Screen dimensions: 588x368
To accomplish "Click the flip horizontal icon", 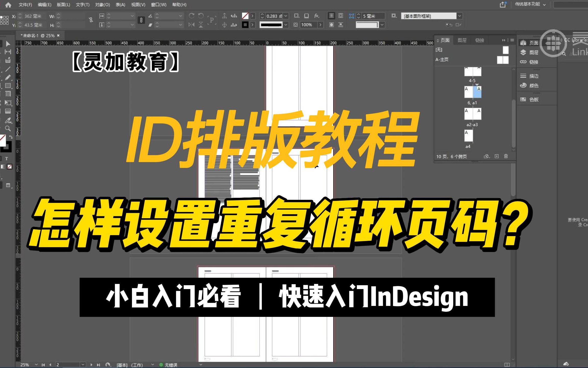I will point(191,25).
